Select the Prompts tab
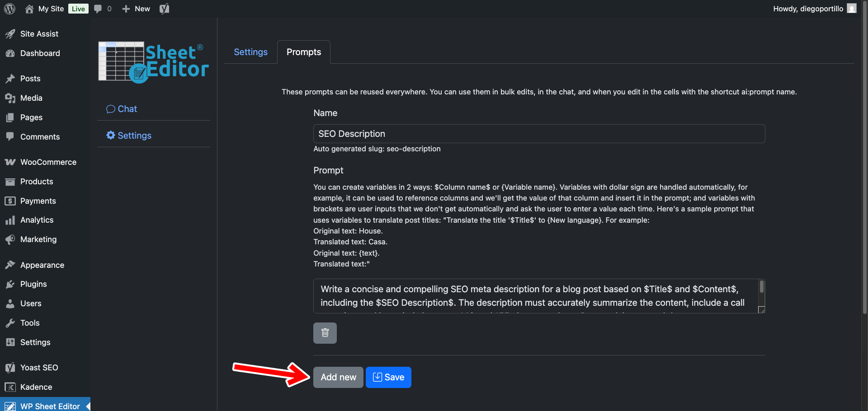The width and height of the screenshot is (868, 411). tap(304, 52)
